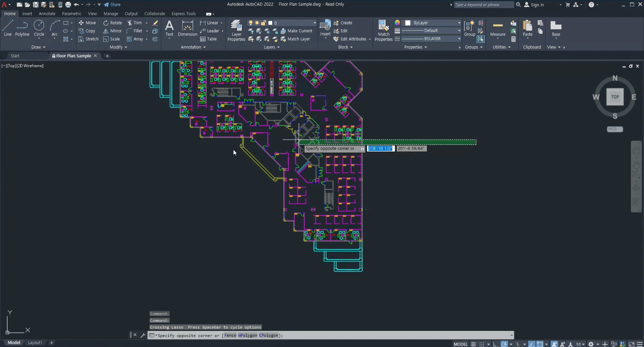Open the Layout1 tab
Image resolution: width=644 pixels, height=347 pixels.
tap(35, 342)
